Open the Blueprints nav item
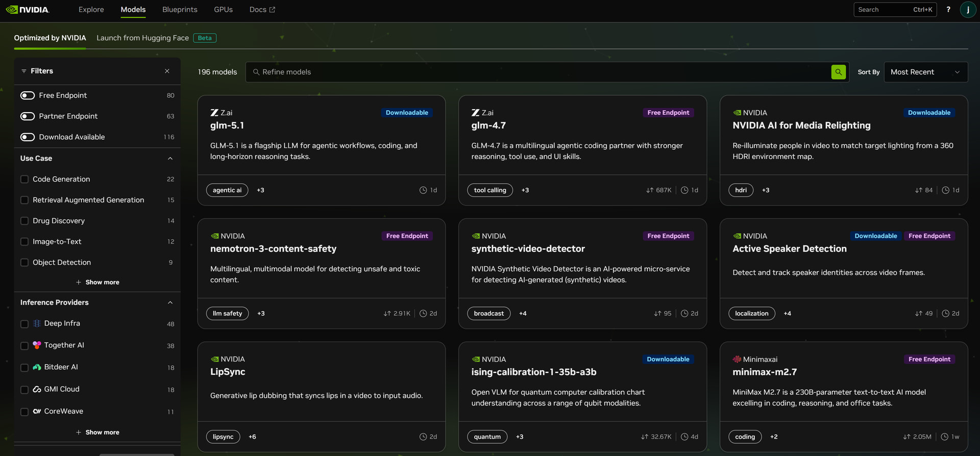This screenshot has height=456, width=980. click(180, 10)
